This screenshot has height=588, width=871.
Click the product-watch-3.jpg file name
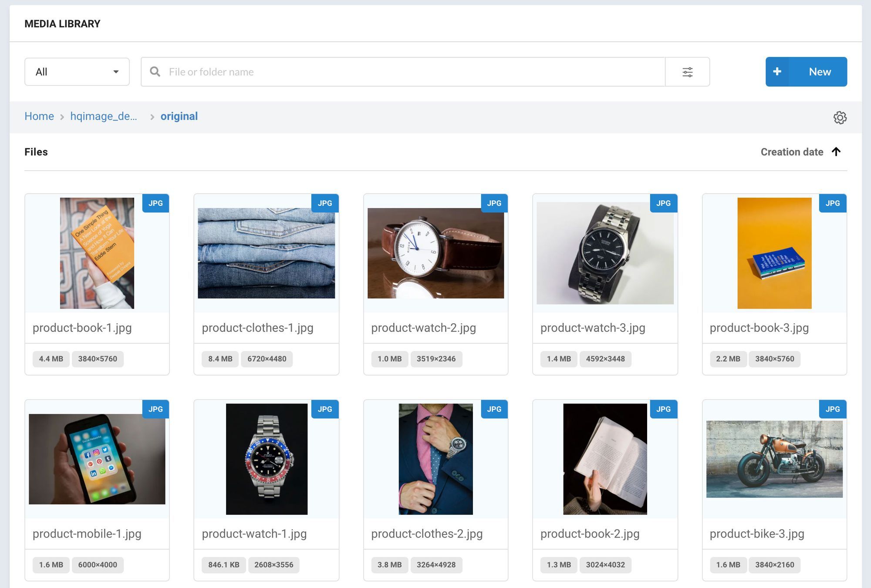coord(593,328)
